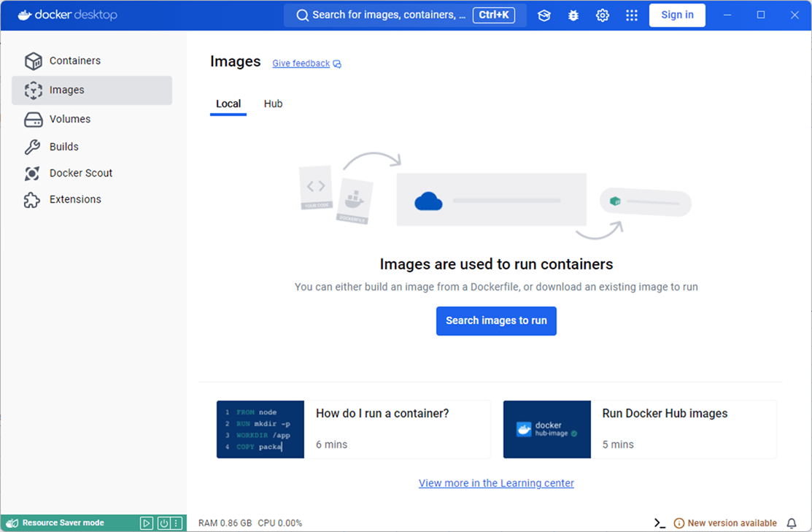Open the notifications bell icon
This screenshot has width=812, height=532.
[x=792, y=523]
